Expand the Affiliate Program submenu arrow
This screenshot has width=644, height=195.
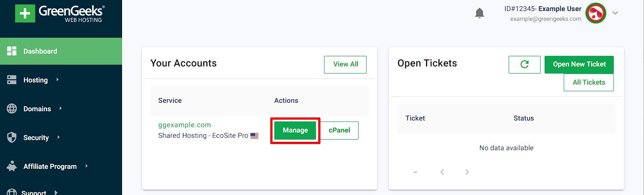[87, 166]
